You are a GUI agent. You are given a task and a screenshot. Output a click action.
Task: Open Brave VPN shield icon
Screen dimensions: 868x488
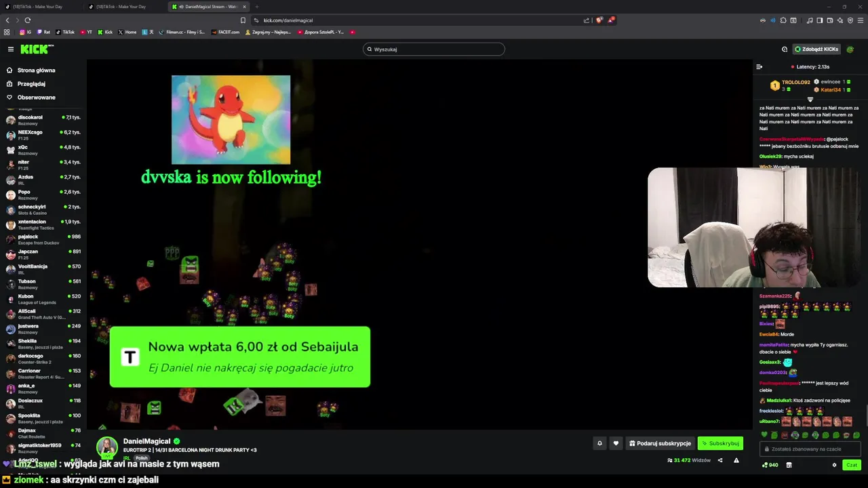850,20
